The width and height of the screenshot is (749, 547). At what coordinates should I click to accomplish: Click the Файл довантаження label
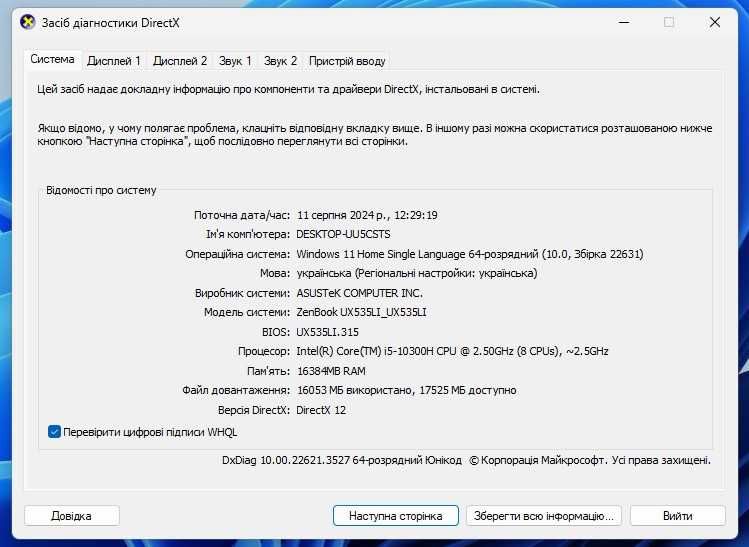click(236, 390)
